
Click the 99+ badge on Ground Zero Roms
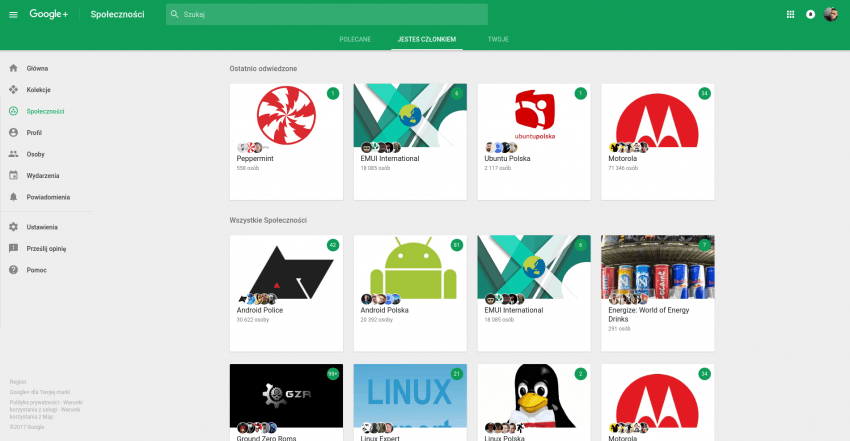[x=333, y=373]
